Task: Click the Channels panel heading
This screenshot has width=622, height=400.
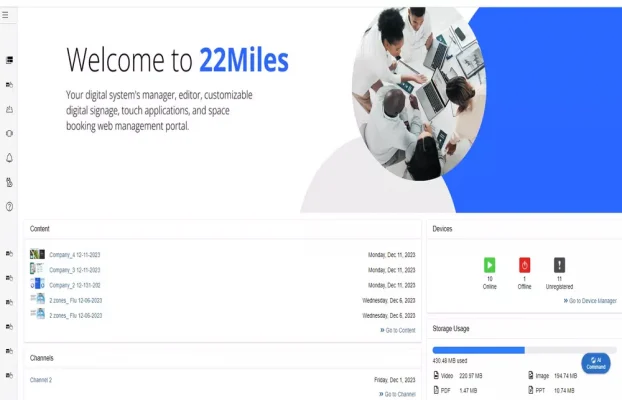Action: (42, 358)
